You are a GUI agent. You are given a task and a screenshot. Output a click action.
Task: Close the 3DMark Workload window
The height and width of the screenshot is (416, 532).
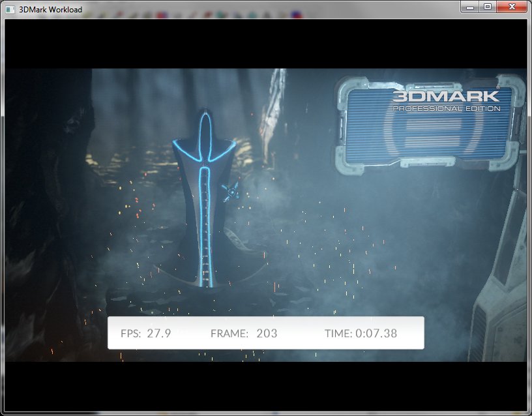pyautogui.click(x=510, y=7)
